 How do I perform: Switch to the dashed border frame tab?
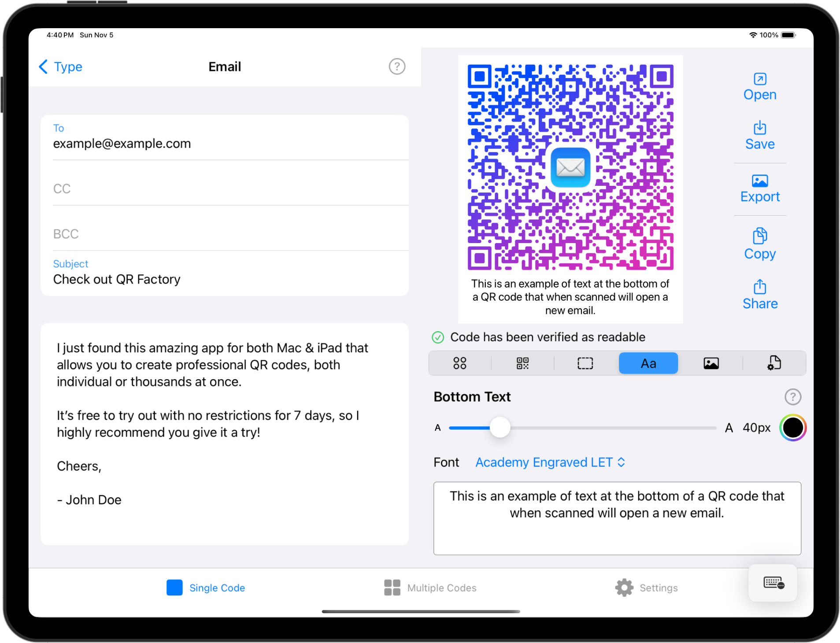tap(585, 363)
